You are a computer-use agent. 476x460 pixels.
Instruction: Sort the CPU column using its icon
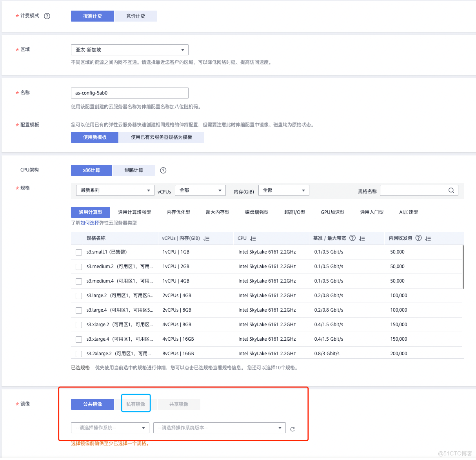point(253,239)
